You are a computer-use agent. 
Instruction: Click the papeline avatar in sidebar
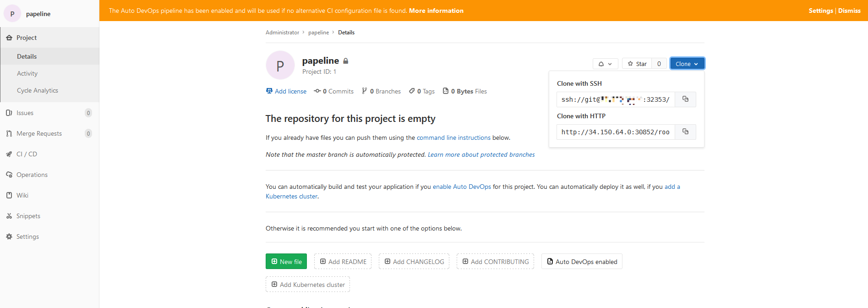coord(12,14)
